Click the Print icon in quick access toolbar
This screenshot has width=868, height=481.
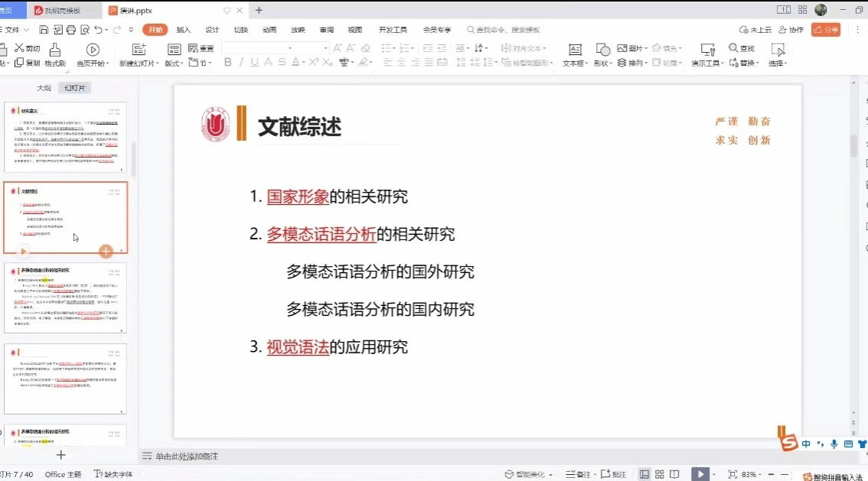[x=71, y=30]
